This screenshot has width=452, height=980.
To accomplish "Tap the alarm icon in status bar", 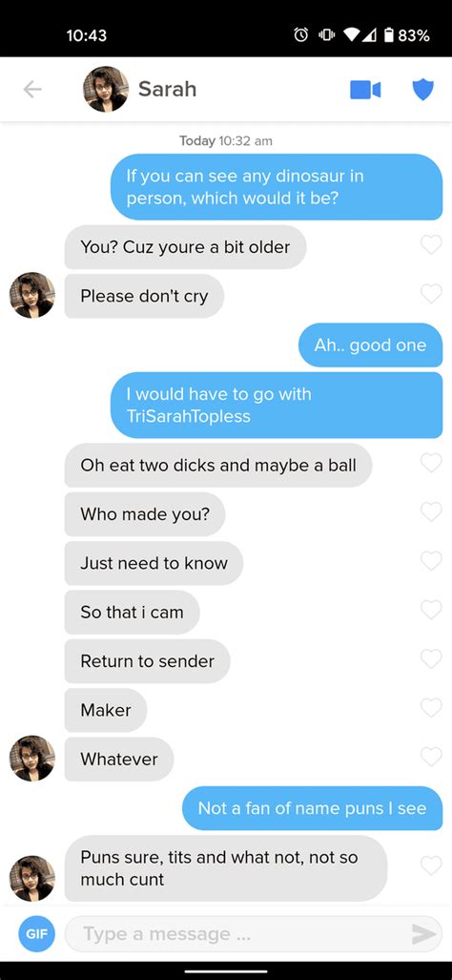I will coord(301,35).
